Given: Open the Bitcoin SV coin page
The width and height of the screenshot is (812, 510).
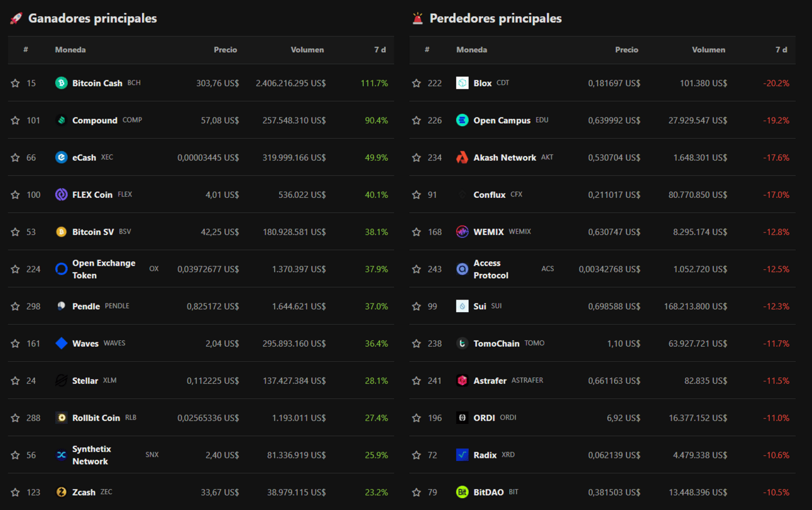Looking at the screenshot, I should point(93,232).
